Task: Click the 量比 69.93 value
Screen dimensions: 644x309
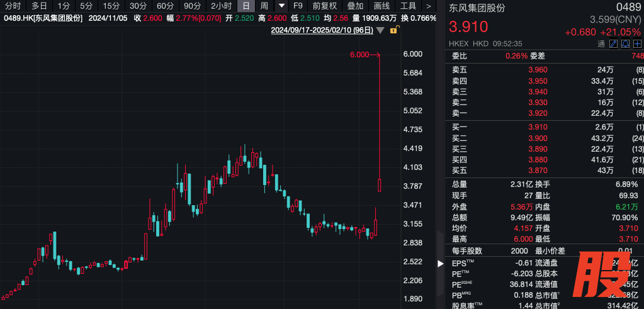Action: click(x=629, y=195)
